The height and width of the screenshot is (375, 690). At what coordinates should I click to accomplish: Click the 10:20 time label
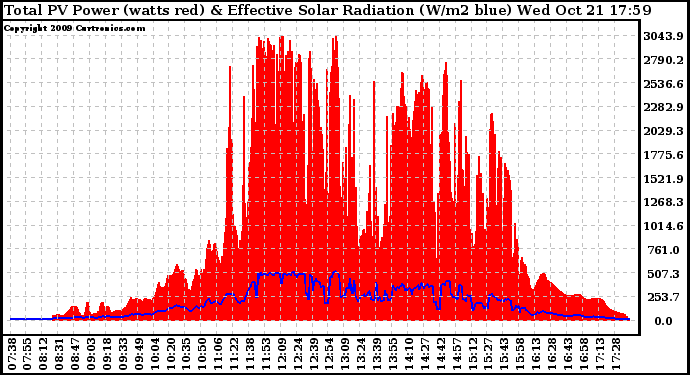point(171,354)
